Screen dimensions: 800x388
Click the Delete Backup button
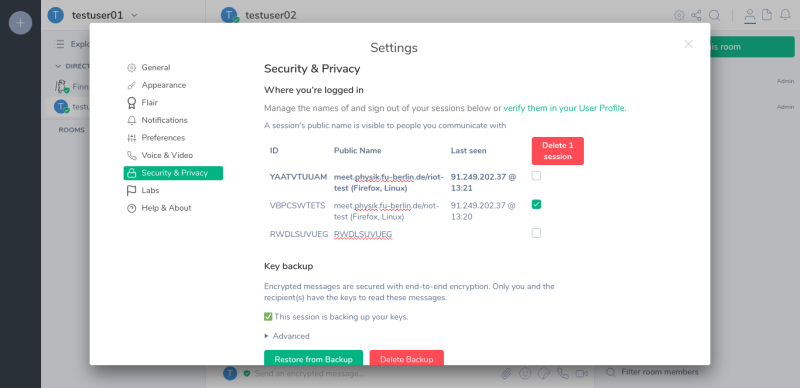point(407,358)
